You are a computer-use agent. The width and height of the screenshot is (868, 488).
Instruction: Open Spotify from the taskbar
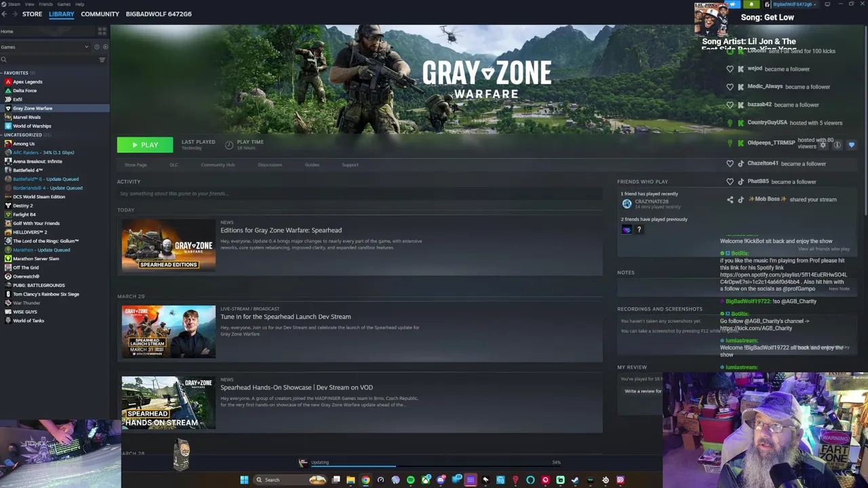pyautogui.click(x=410, y=480)
